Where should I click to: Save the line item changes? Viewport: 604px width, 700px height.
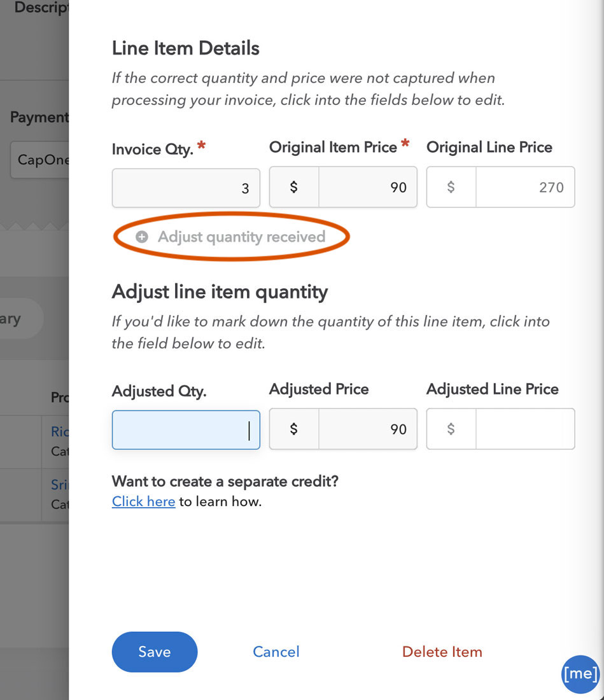[x=155, y=652]
